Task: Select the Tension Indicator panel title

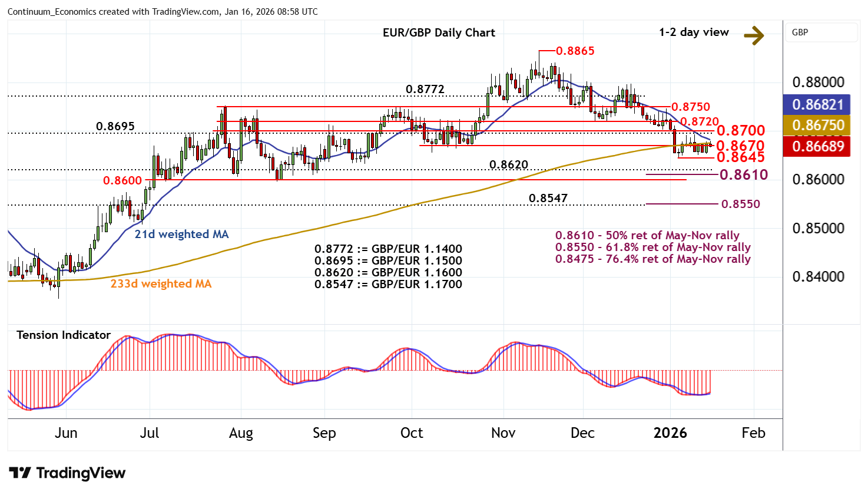Action: (x=64, y=335)
